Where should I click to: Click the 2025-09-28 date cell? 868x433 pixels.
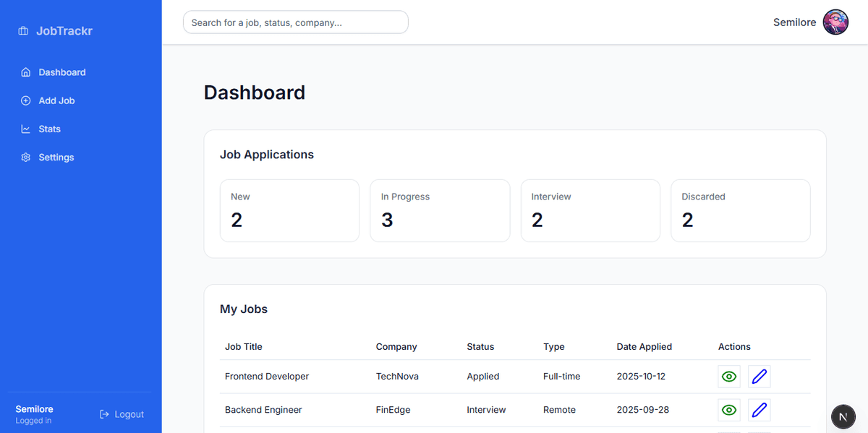tap(643, 410)
